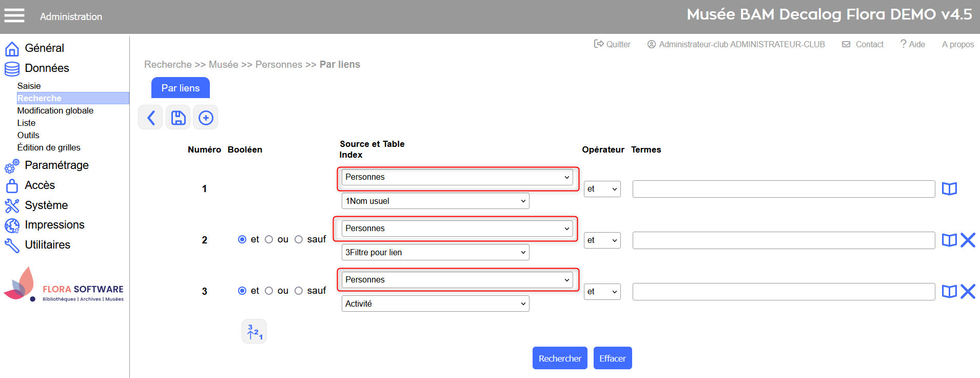Select the 'Par liens' tab
The width and height of the screenshot is (980, 378).
[x=181, y=88]
